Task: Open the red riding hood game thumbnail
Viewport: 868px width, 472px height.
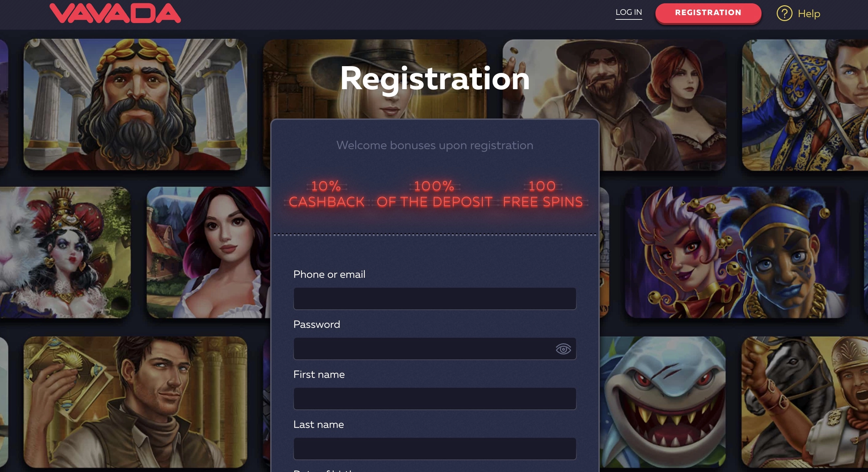Action: click(x=208, y=252)
